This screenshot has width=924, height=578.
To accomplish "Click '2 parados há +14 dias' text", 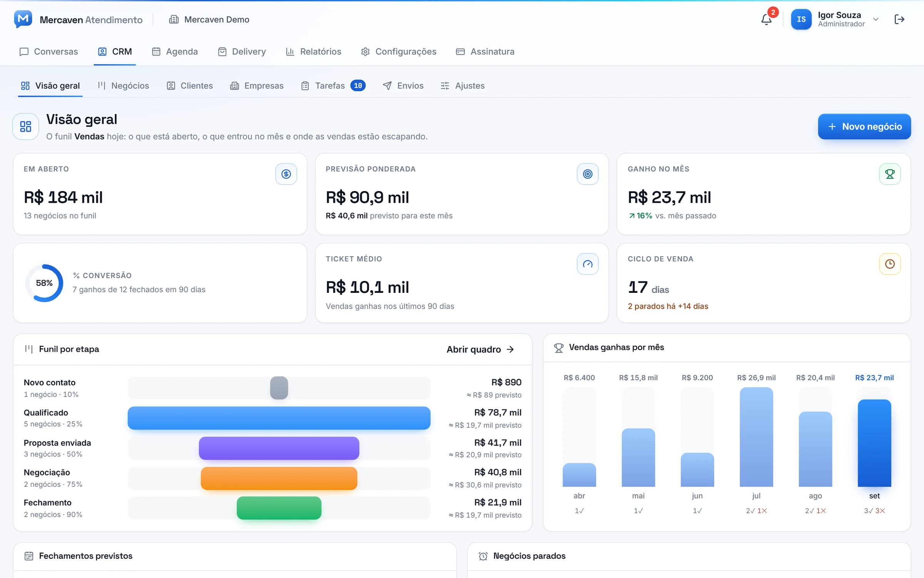I will click(668, 306).
